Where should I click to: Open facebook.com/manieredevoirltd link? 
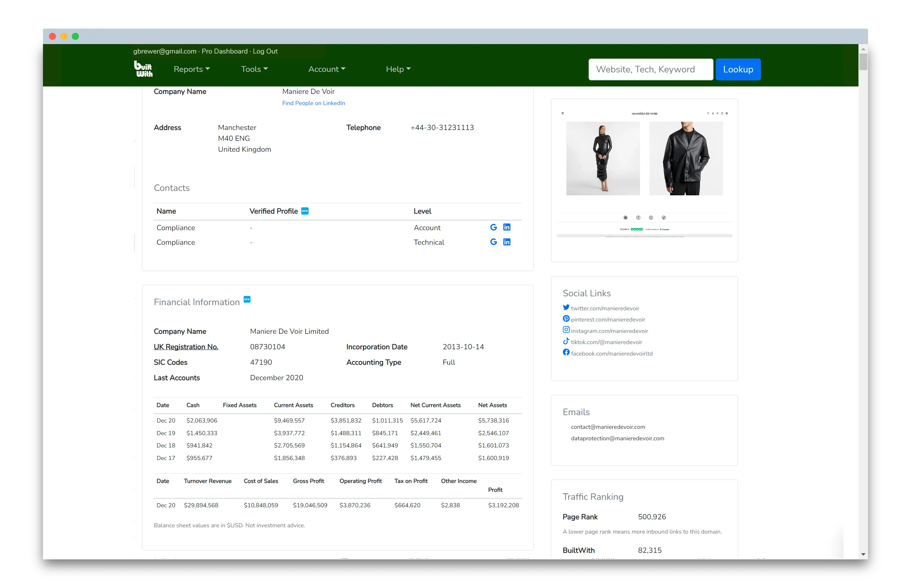point(612,354)
